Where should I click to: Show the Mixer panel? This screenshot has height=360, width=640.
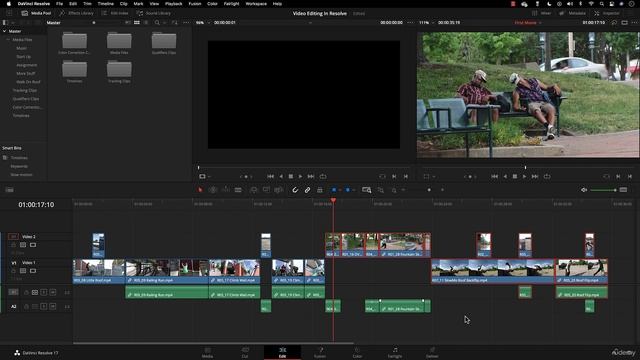point(542,13)
